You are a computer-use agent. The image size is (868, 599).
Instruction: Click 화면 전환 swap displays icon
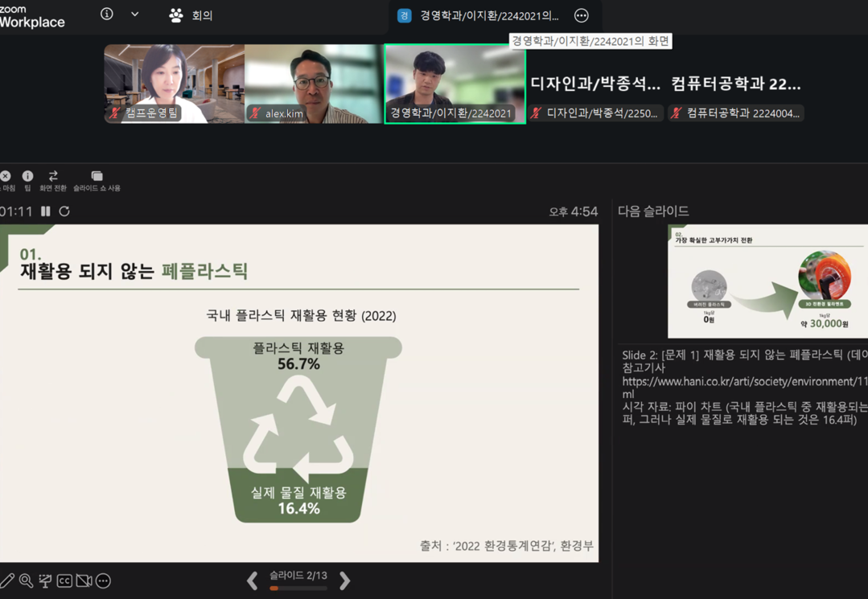tap(53, 176)
